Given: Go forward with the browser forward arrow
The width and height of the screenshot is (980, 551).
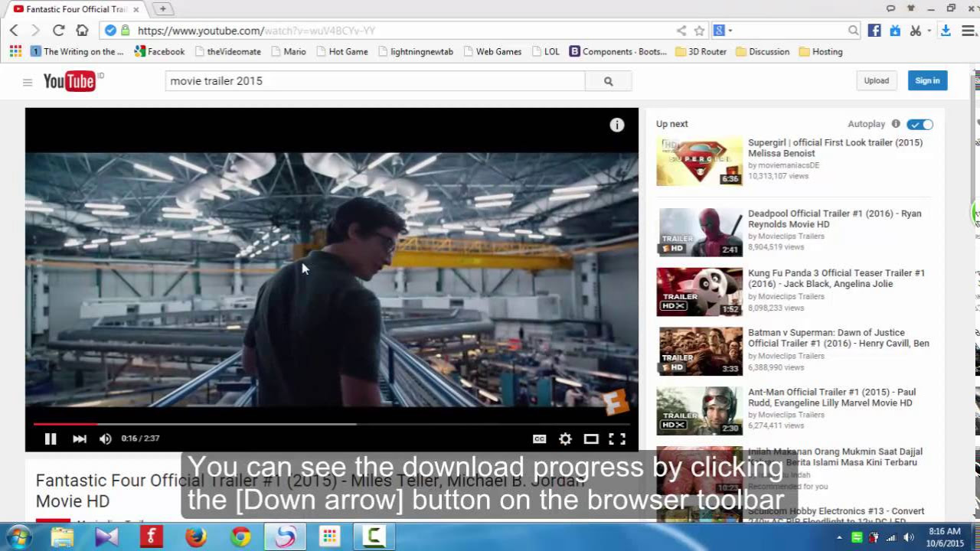Looking at the screenshot, I should [35, 31].
